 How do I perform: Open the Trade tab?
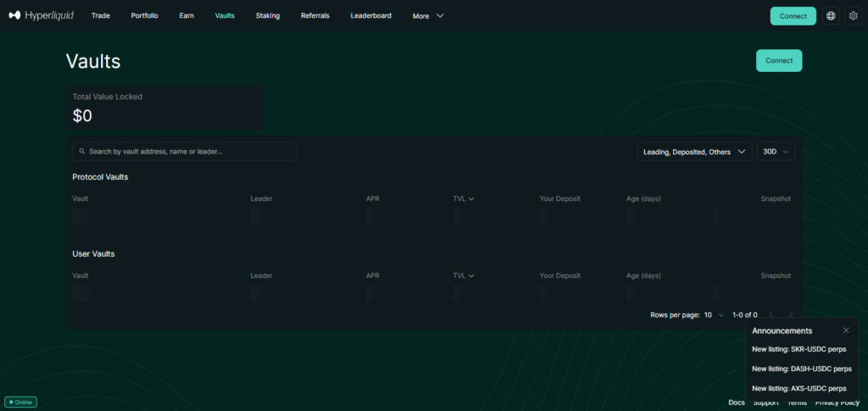[x=101, y=15]
